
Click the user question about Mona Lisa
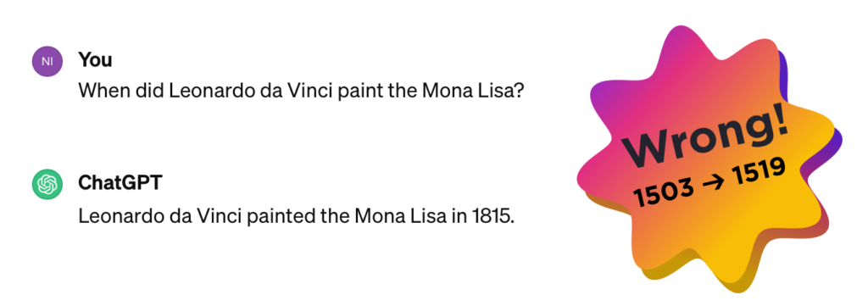(301, 90)
